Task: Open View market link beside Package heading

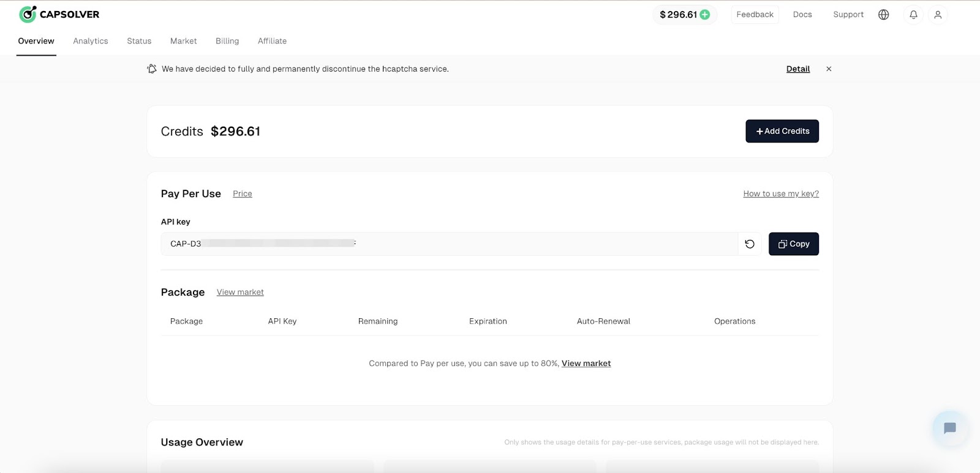Action: [x=240, y=292]
